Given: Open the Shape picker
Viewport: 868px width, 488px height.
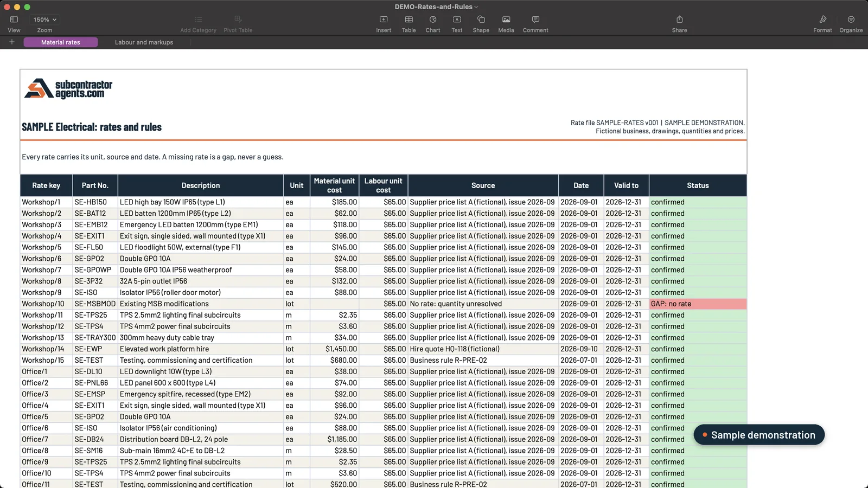Looking at the screenshot, I should (x=481, y=20).
